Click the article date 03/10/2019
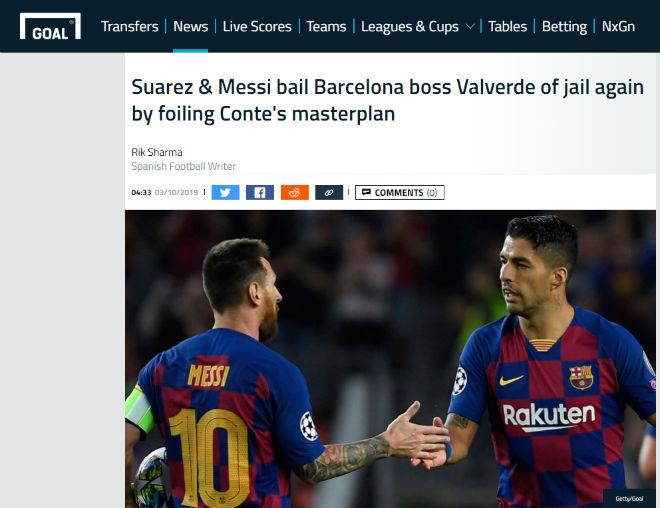The image size is (660, 508). 176,192
